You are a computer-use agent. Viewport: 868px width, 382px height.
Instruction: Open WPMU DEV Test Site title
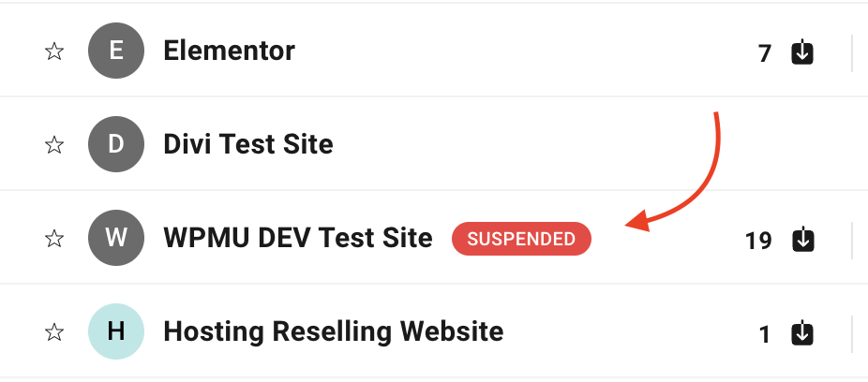(x=298, y=238)
